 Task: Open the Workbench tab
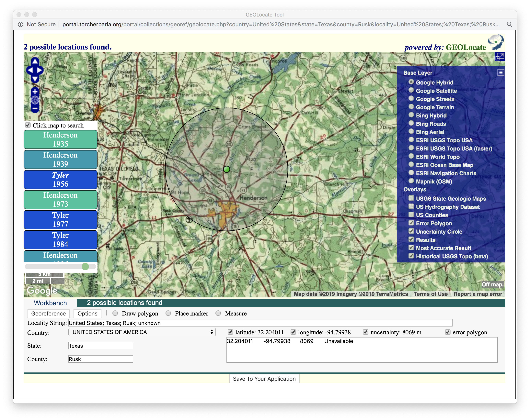(50, 303)
